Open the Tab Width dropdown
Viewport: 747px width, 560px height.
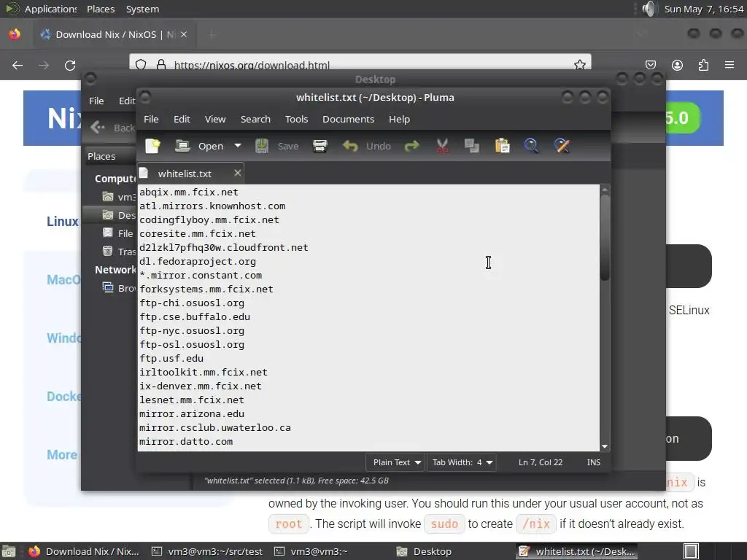click(x=462, y=462)
